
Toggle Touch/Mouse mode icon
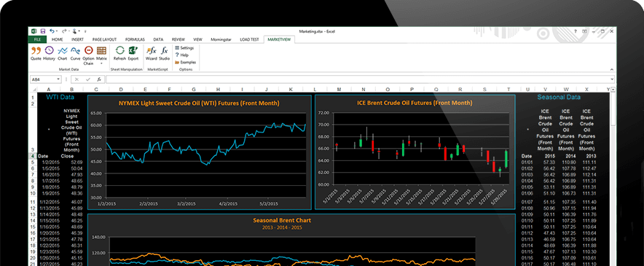tap(74, 31)
